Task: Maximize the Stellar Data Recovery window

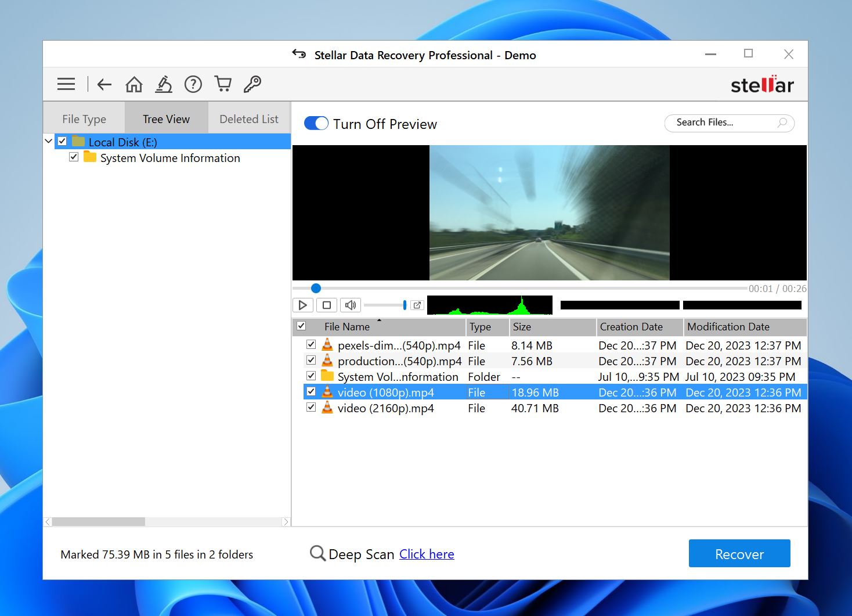Action: pos(749,53)
